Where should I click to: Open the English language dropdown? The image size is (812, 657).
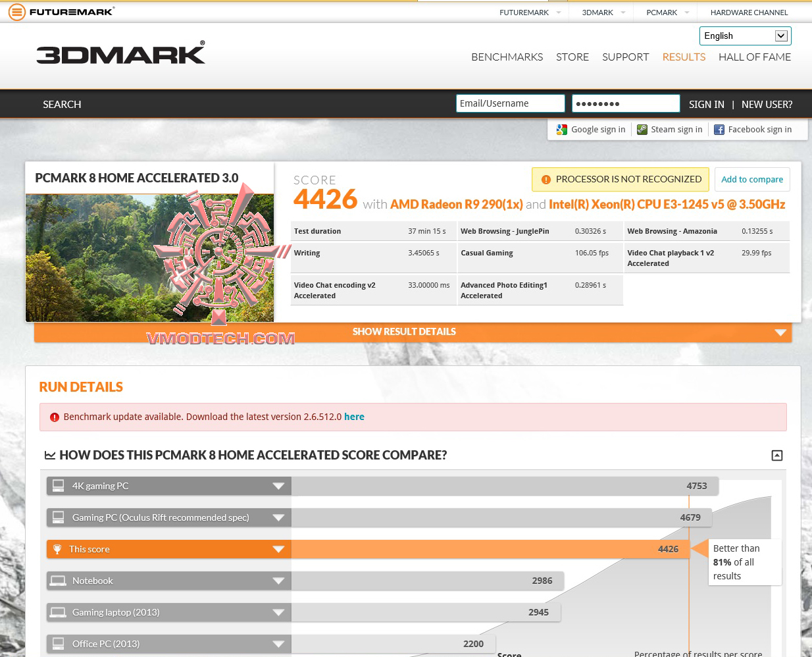[745, 36]
